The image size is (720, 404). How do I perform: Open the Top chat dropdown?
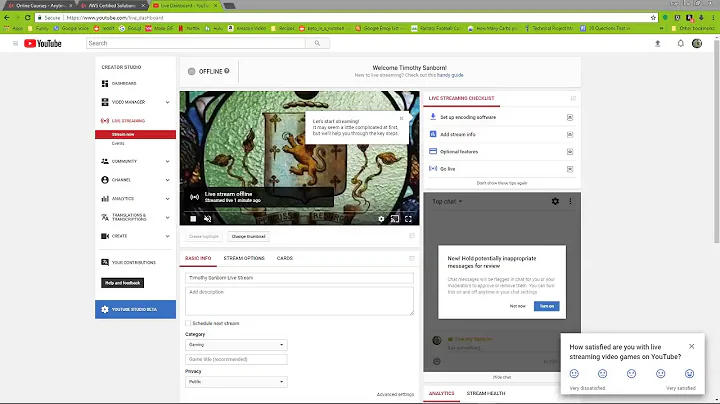click(447, 202)
